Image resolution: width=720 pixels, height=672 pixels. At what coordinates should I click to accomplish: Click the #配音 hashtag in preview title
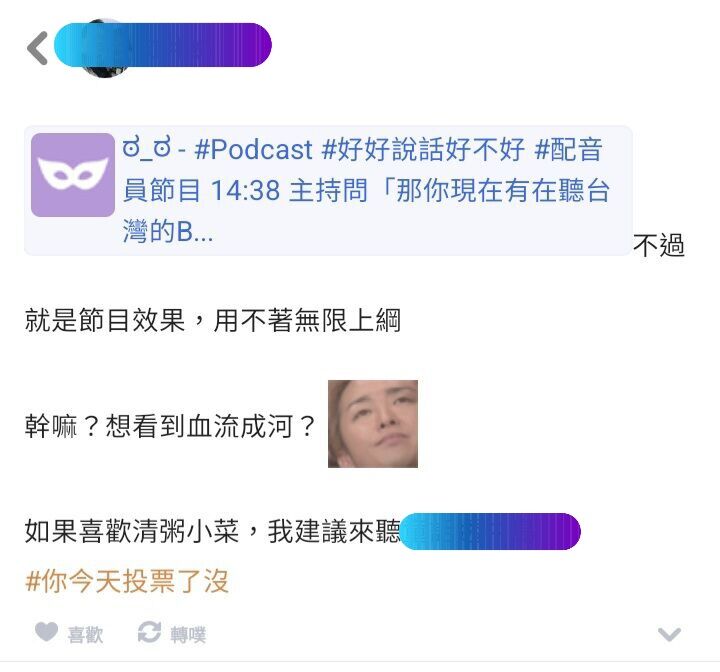tap(568, 150)
